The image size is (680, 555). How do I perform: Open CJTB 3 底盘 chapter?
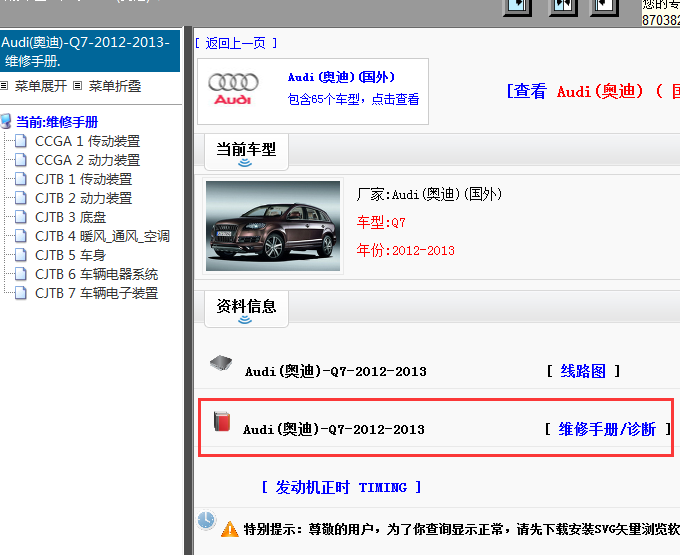pyautogui.click(x=70, y=217)
